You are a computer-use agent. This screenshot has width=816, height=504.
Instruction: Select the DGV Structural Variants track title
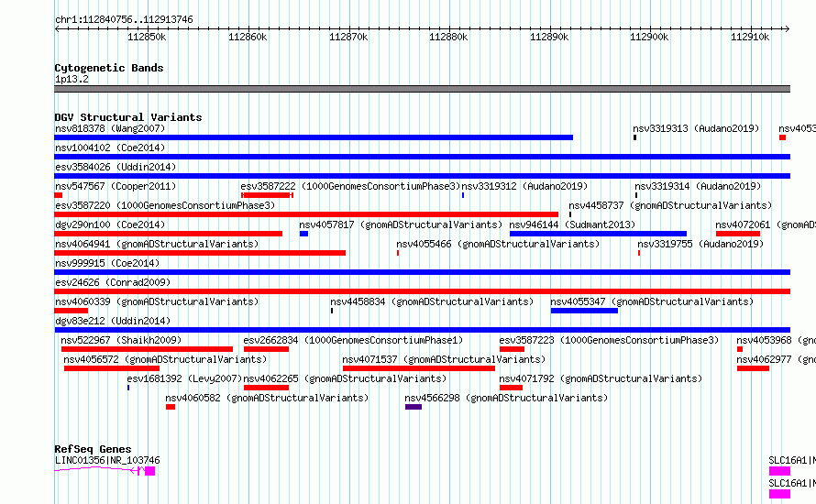[x=128, y=117]
